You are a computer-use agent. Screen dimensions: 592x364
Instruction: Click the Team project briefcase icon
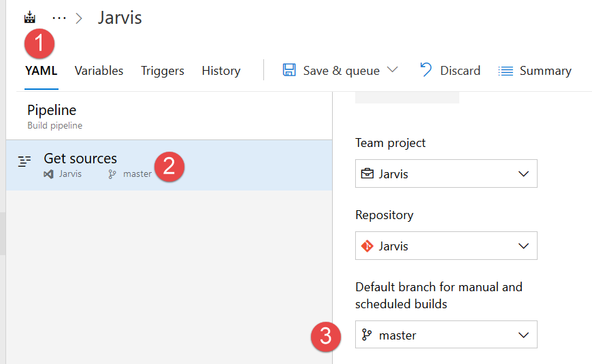(367, 173)
